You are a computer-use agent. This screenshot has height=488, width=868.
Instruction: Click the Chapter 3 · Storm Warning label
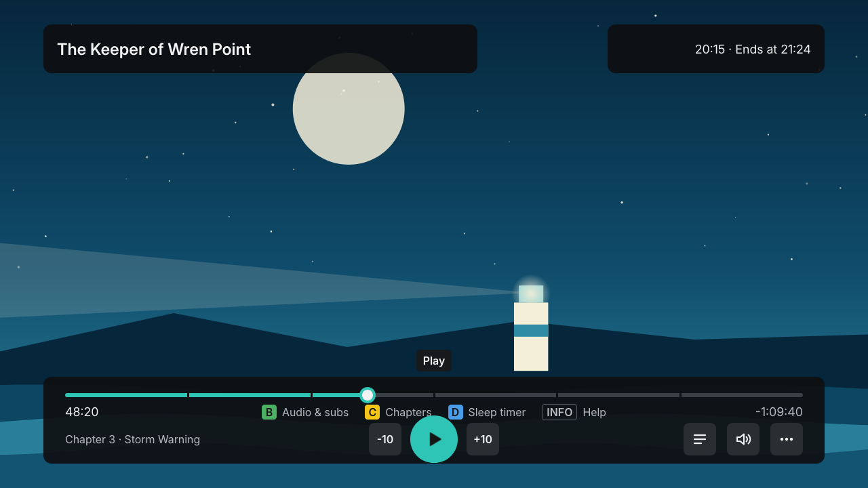tap(132, 439)
